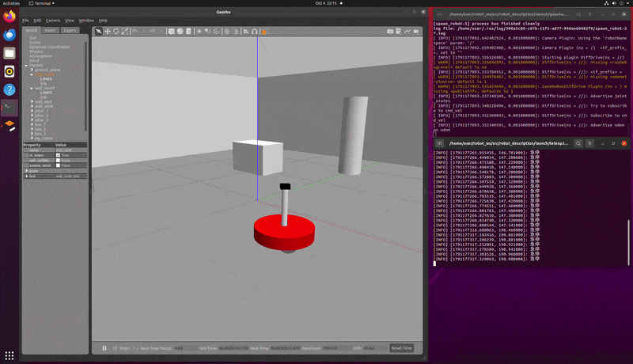Open the orange change-view-angle tool
This screenshot has height=364, width=633.
tap(264, 31)
